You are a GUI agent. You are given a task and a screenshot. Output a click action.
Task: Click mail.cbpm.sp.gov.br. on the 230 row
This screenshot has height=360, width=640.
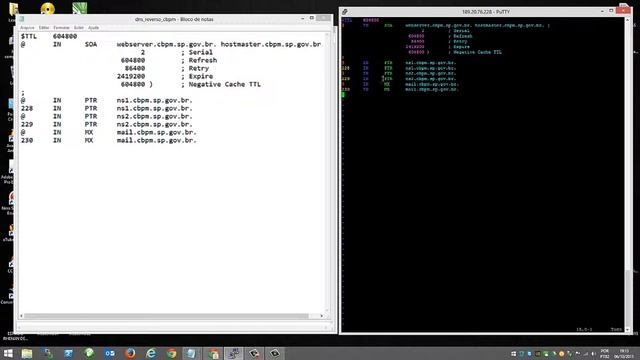pos(156,140)
